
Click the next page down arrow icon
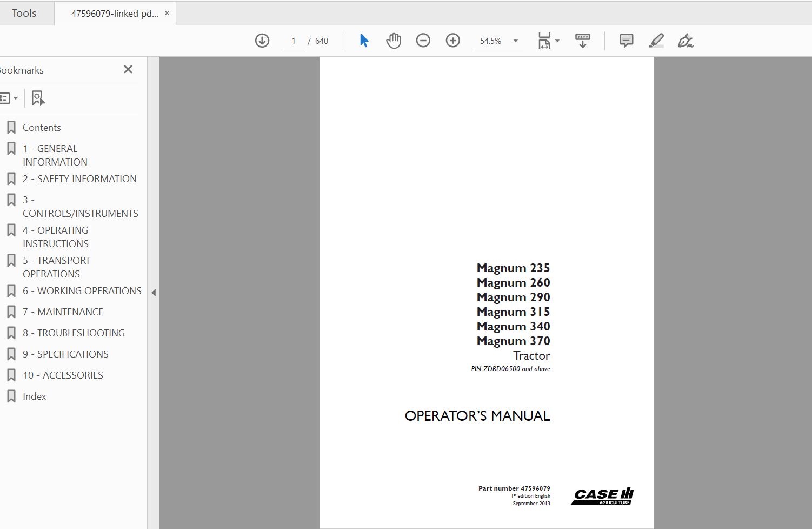point(262,41)
